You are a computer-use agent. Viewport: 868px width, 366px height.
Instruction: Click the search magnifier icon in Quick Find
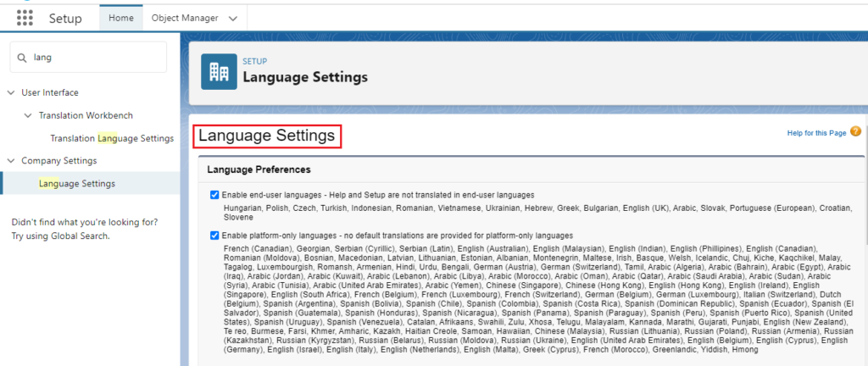pyautogui.click(x=22, y=58)
